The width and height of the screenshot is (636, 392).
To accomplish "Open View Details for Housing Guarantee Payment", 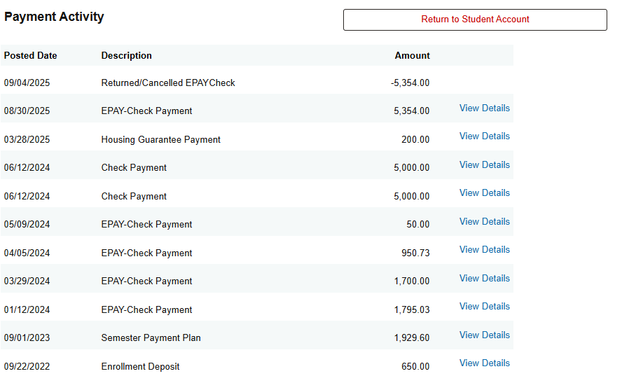I will click(x=484, y=136).
